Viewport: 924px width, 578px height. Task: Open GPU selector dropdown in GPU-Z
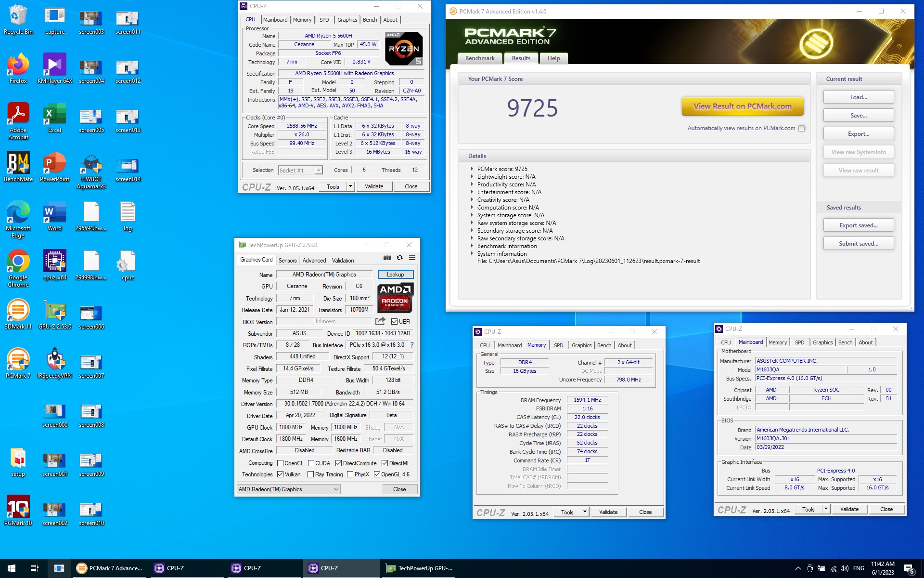289,489
